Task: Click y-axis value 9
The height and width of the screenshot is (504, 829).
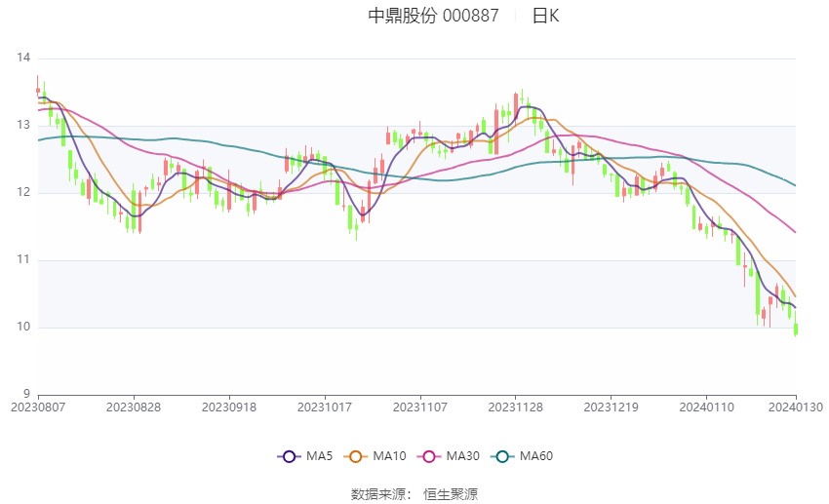Action: click(x=26, y=394)
